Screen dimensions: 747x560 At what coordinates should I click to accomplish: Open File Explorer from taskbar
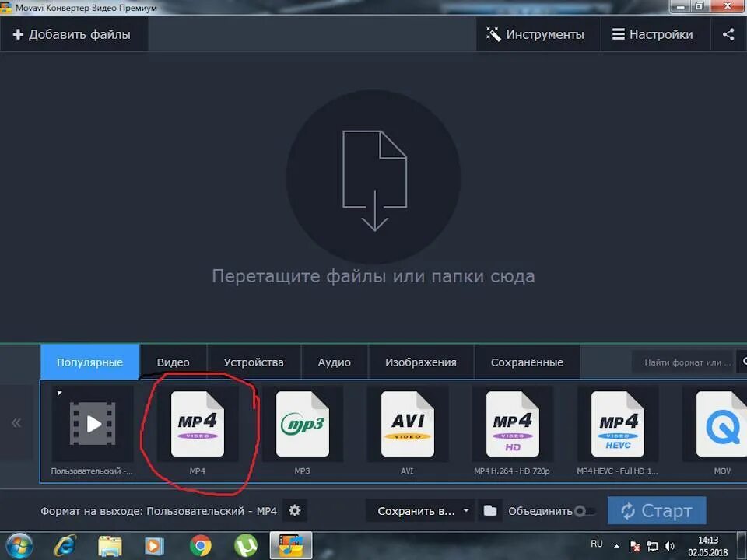tap(110, 546)
